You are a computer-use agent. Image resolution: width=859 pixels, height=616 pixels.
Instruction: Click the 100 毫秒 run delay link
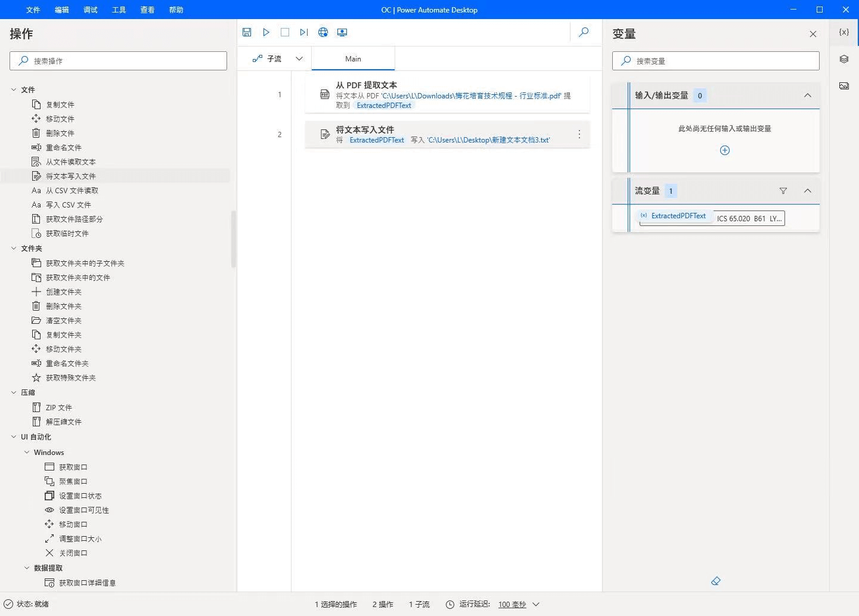coord(512,604)
